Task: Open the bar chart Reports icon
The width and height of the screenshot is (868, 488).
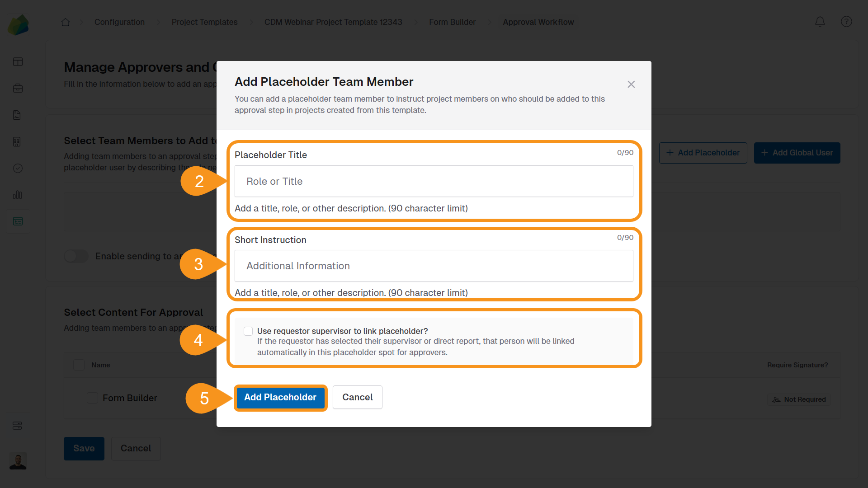Action: [18, 195]
